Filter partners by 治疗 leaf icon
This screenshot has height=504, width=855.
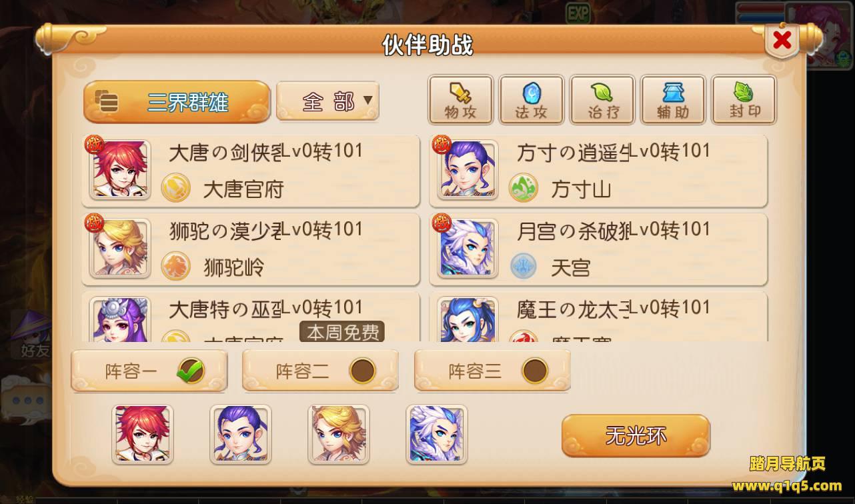(x=602, y=101)
